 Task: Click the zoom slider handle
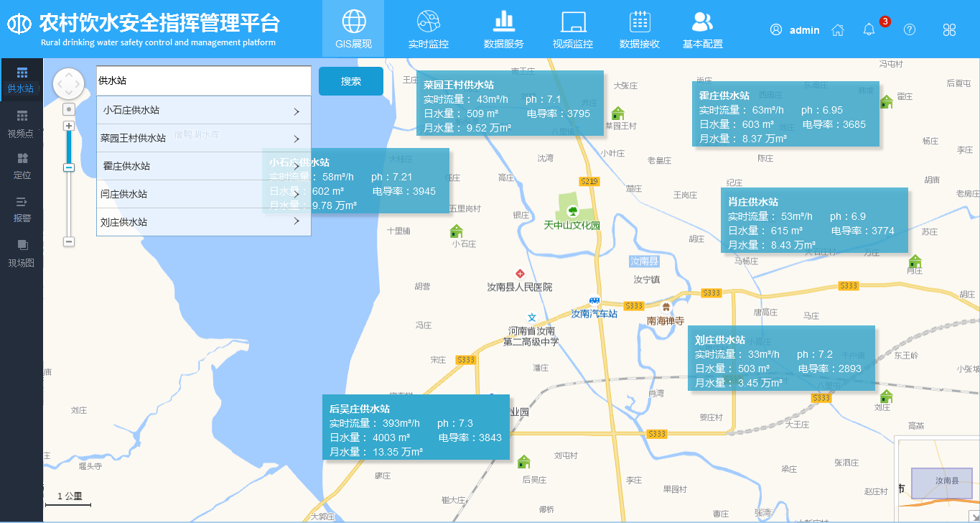click(x=69, y=167)
